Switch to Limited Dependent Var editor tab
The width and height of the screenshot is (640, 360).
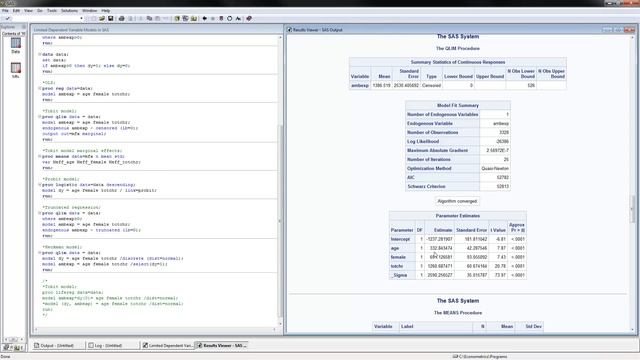tap(167, 346)
